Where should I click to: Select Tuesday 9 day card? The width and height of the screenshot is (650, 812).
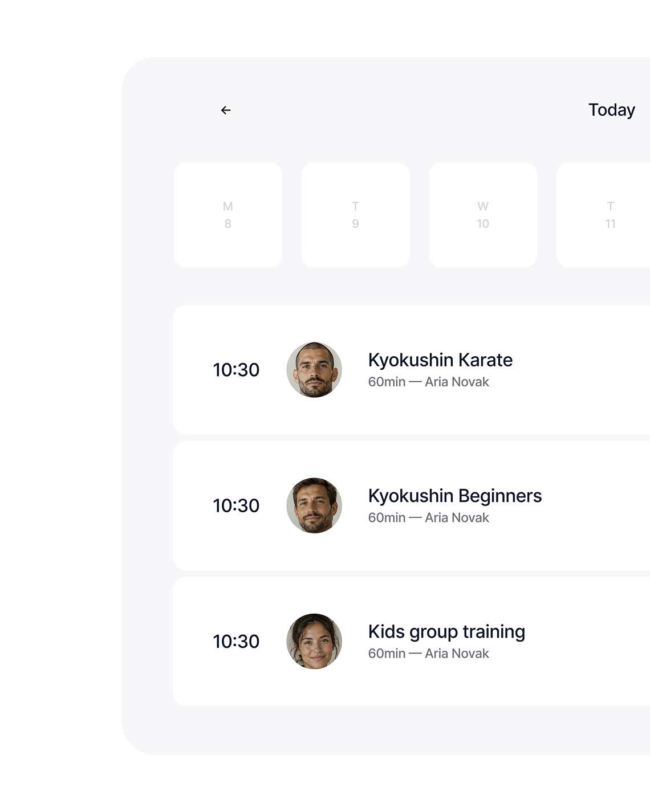tap(355, 215)
